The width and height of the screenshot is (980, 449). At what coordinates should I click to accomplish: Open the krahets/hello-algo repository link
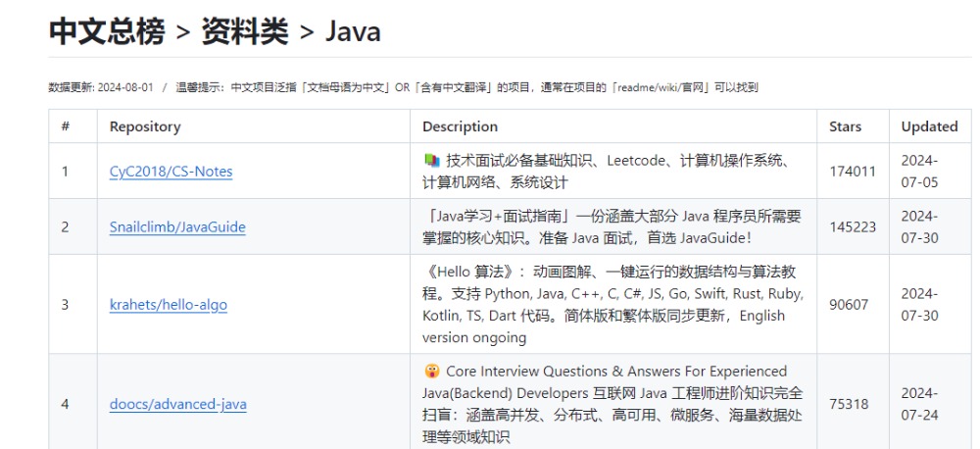click(x=168, y=304)
